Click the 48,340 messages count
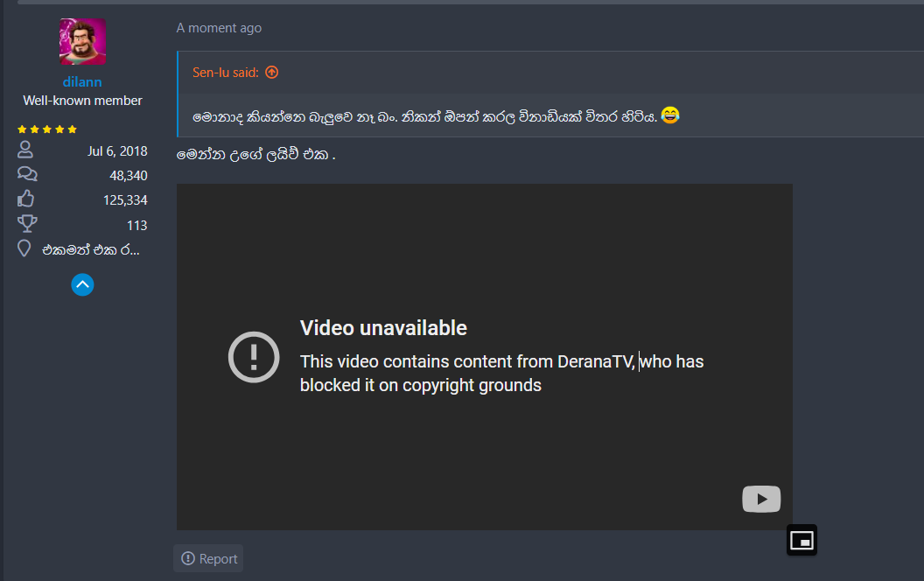This screenshot has width=924, height=581. click(x=129, y=176)
